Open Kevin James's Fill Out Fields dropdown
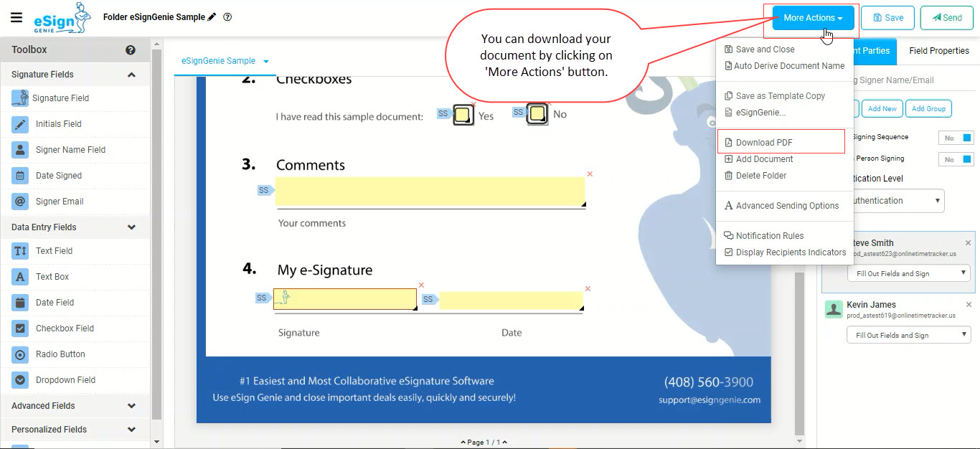980x449 pixels. pyautogui.click(x=908, y=335)
